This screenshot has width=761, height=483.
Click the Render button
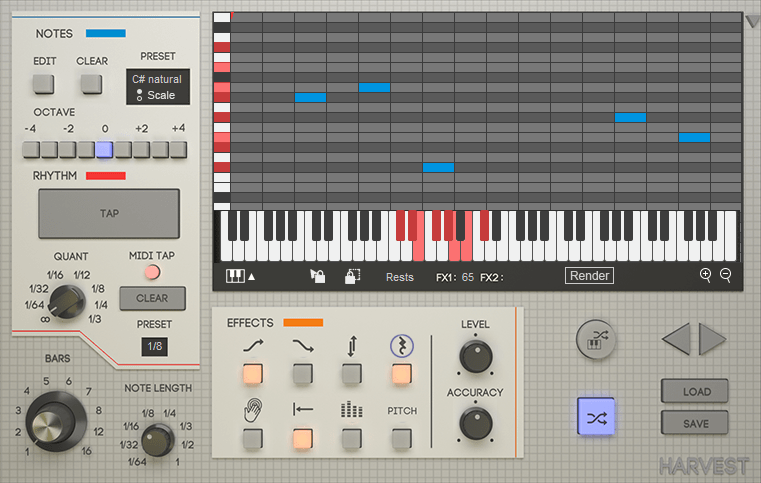click(589, 276)
